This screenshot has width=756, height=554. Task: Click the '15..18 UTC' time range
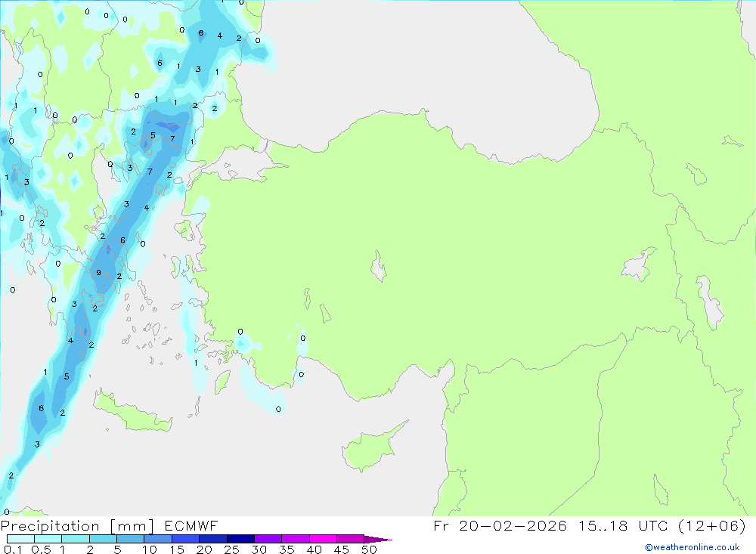(624, 525)
